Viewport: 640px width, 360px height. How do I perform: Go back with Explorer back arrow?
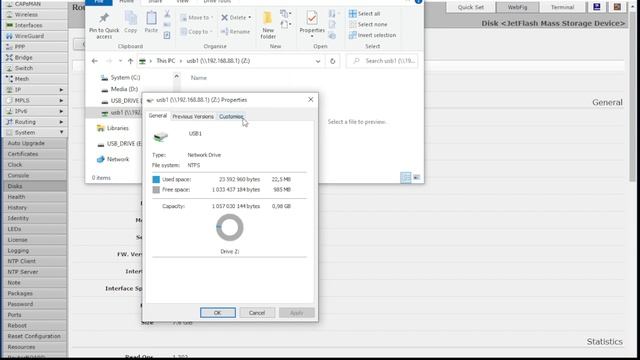pos(95,61)
